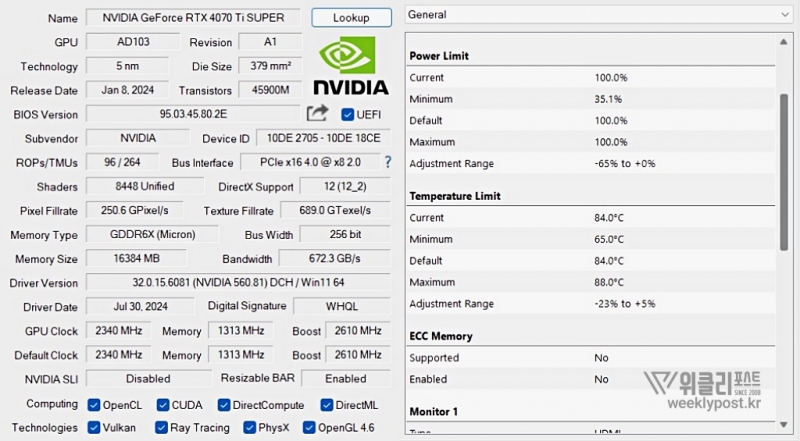The image size is (800, 441).
Task: Click the Shaders field 8448 Unified
Action: 145,186
